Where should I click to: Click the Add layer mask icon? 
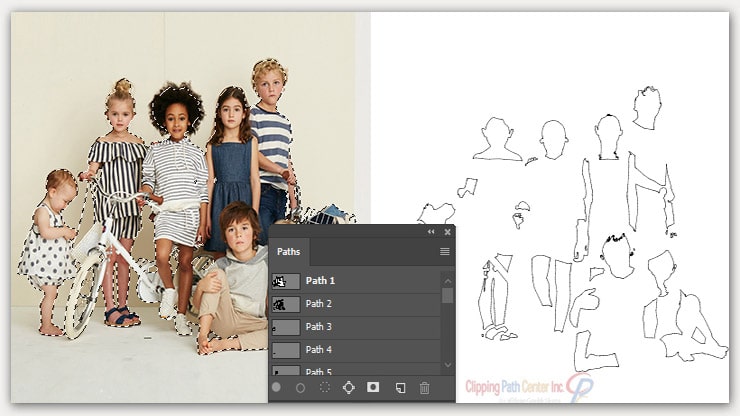[373, 387]
